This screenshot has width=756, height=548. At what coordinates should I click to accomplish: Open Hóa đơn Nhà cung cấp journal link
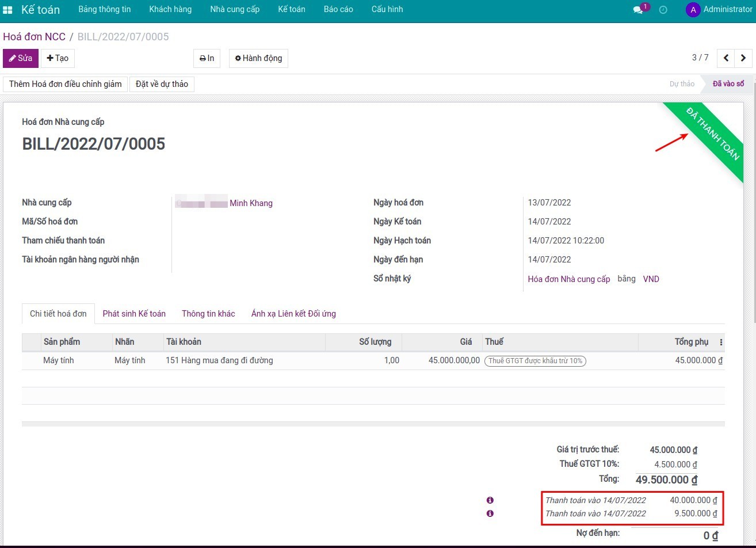coord(569,279)
